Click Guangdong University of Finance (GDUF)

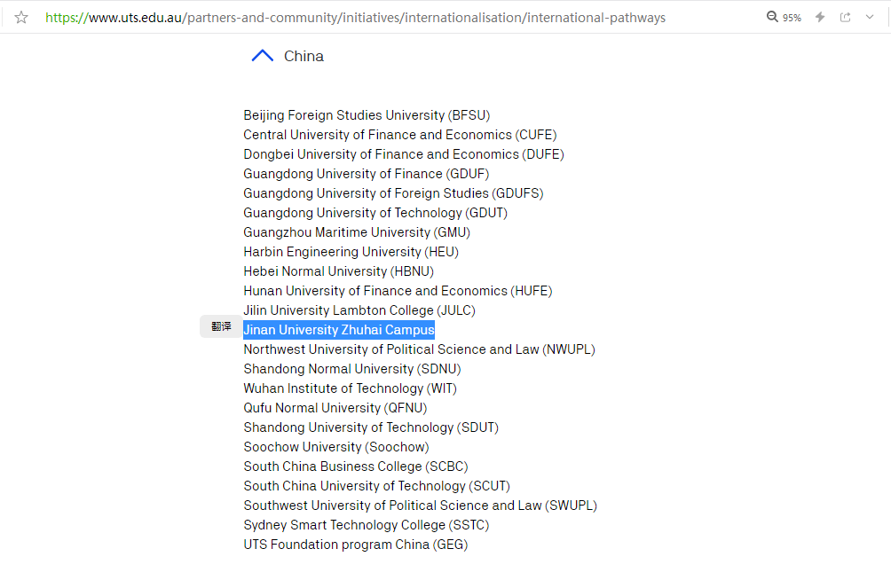click(x=366, y=174)
